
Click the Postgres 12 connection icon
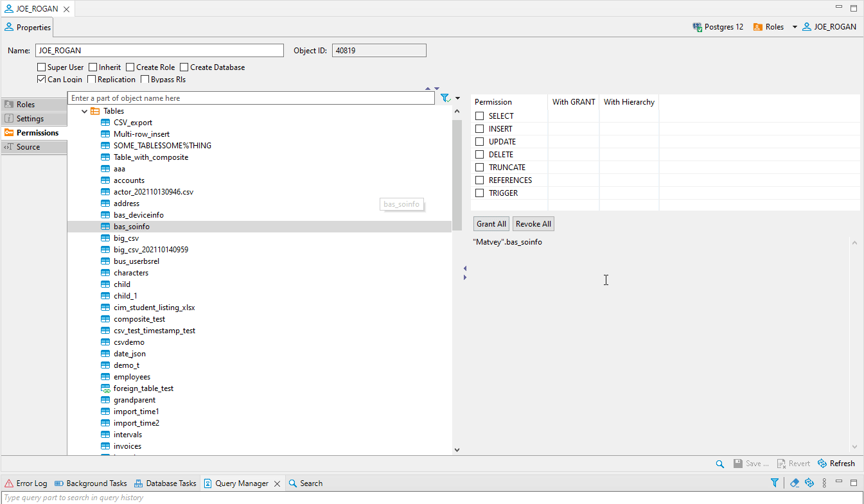coord(697,26)
